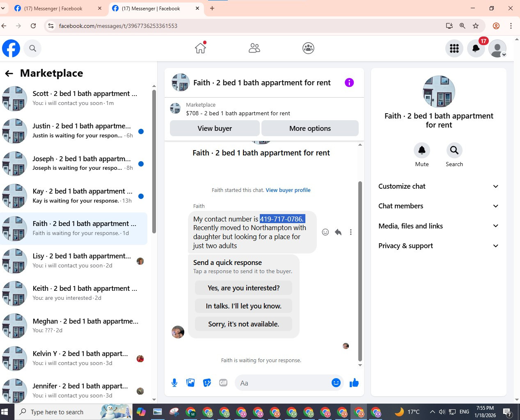Image resolution: width=520 pixels, height=420 pixels.
Task: Open Keith's apartment conversation
Action: point(74,293)
